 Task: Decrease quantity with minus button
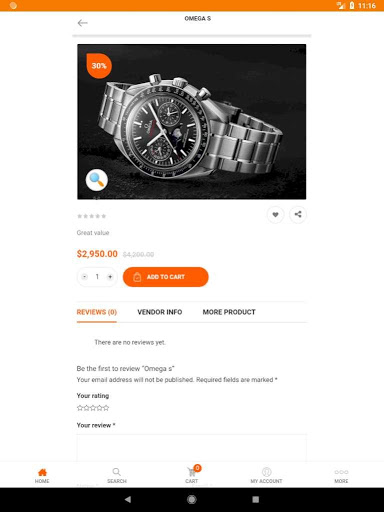click(x=85, y=277)
